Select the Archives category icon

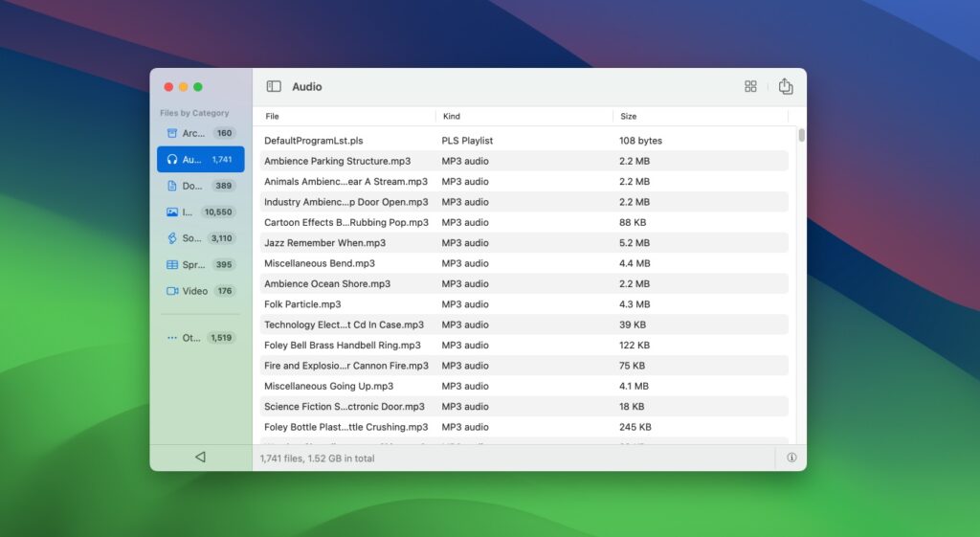[x=172, y=133]
